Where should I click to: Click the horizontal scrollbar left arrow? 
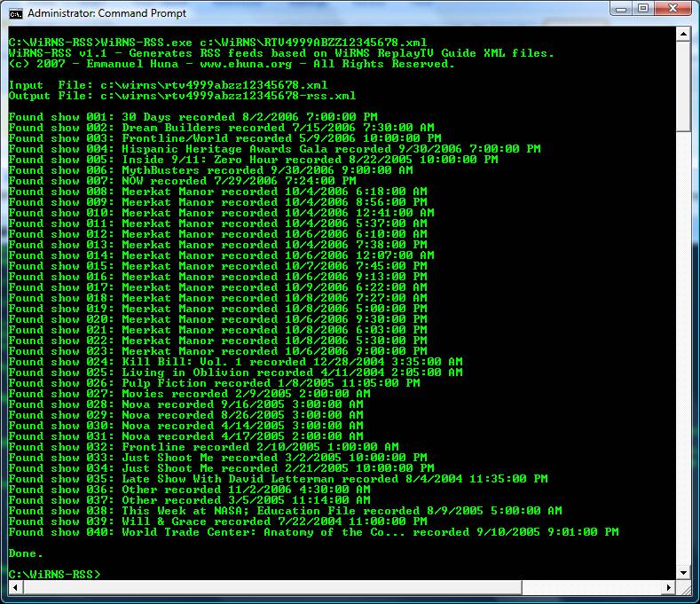point(15,587)
